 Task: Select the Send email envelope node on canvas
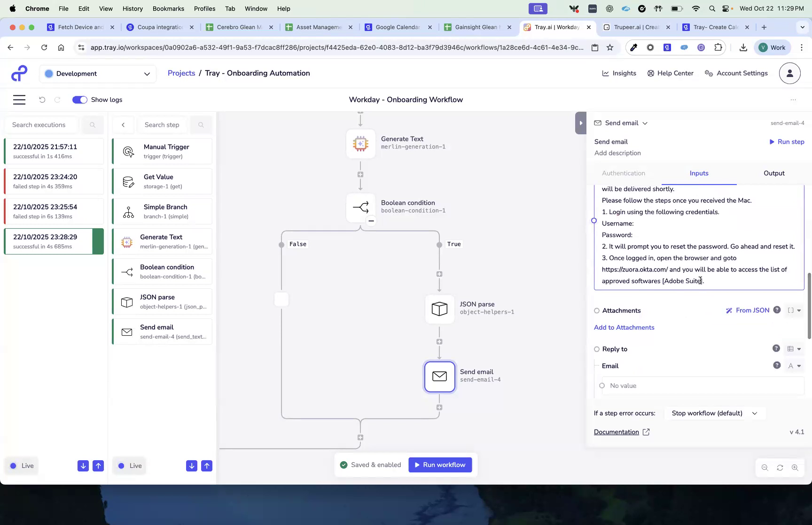click(x=439, y=377)
